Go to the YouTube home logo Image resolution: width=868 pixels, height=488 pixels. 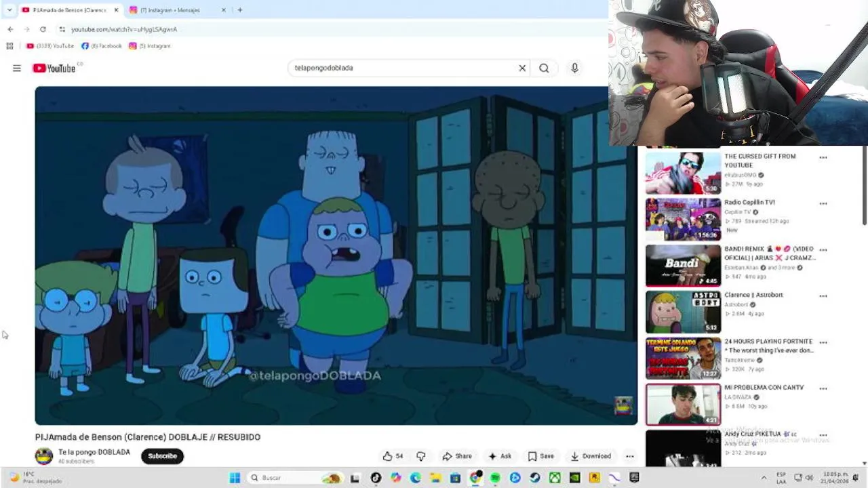[x=54, y=68]
